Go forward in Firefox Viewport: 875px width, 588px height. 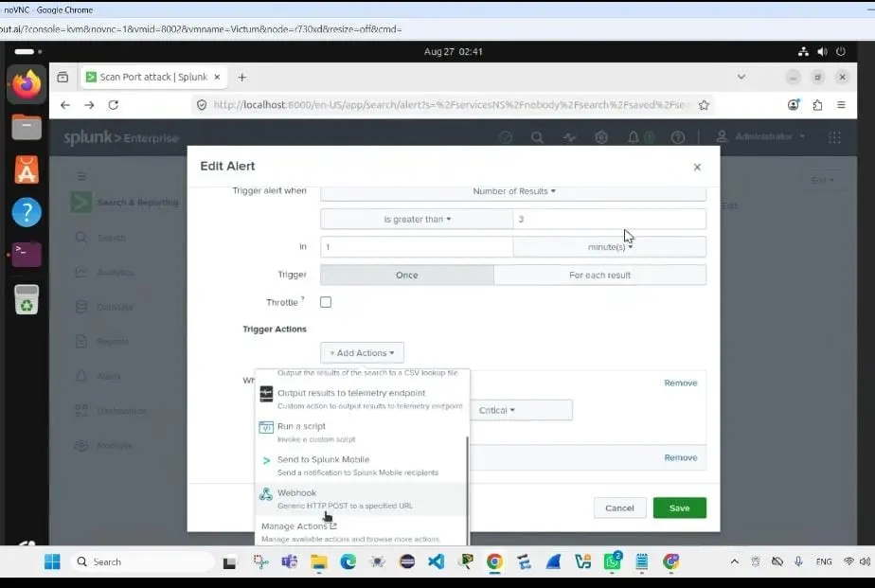(x=89, y=105)
